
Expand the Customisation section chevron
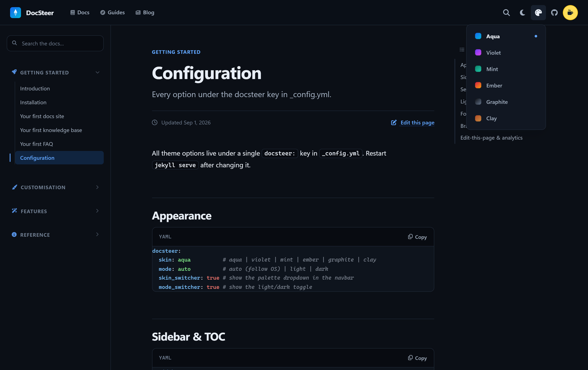(x=97, y=187)
